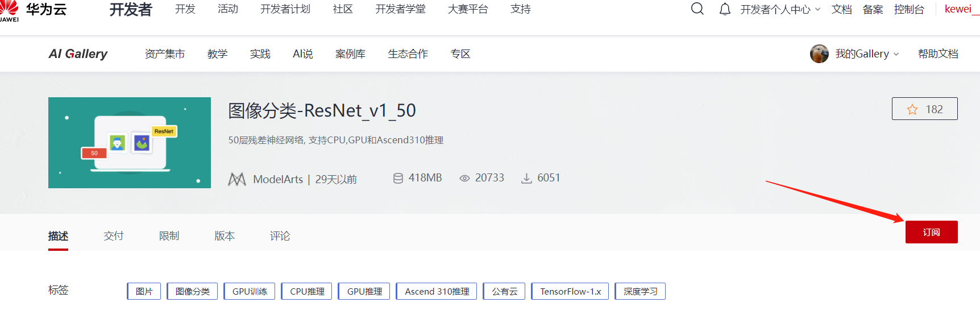Open the notification bell
The width and height of the screenshot is (980, 327).
pos(725,9)
